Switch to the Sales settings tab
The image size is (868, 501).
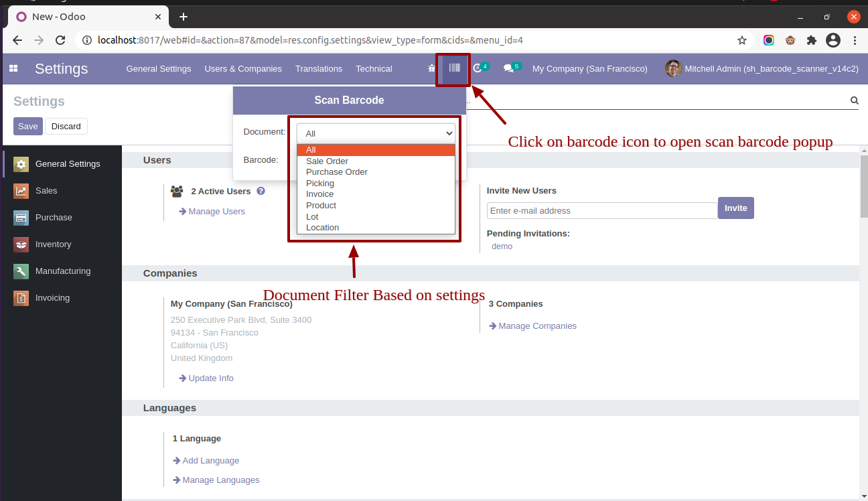pos(62,191)
